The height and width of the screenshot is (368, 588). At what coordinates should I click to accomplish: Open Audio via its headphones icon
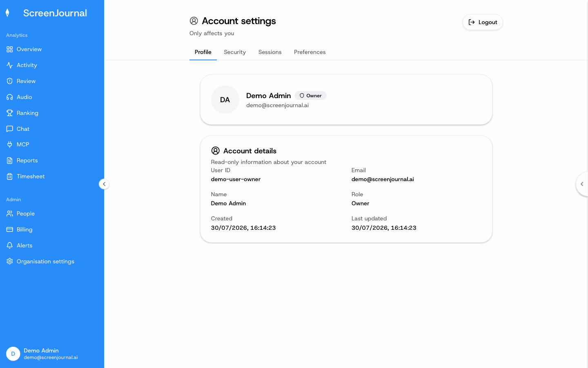(10, 97)
